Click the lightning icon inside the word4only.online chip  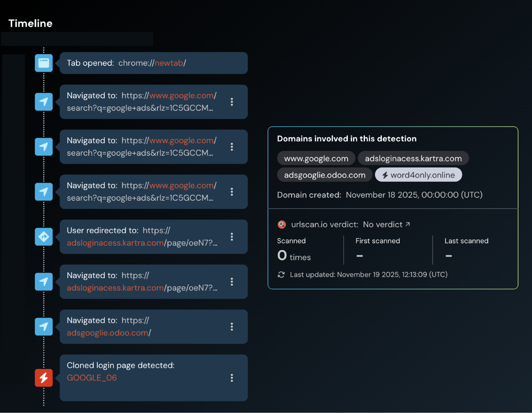pos(385,175)
